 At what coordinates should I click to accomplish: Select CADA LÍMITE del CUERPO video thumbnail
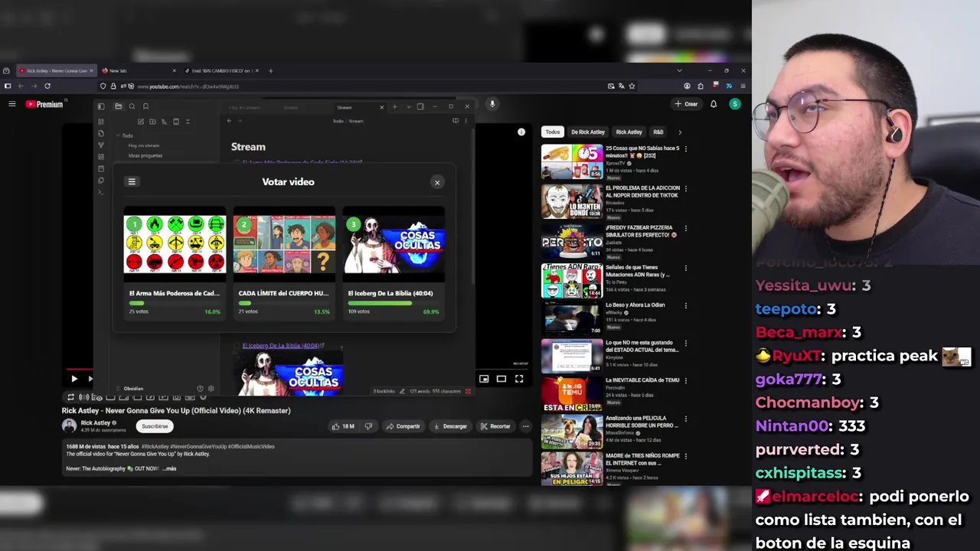click(284, 244)
